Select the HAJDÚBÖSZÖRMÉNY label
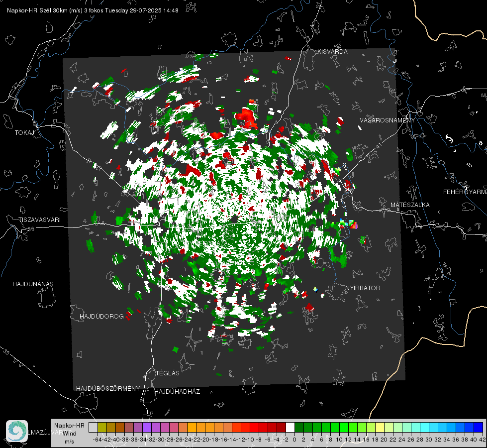 click(x=108, y=389)
